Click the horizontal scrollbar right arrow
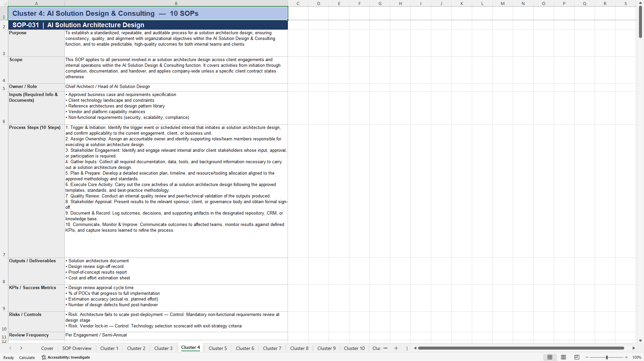 coord(634,348)
